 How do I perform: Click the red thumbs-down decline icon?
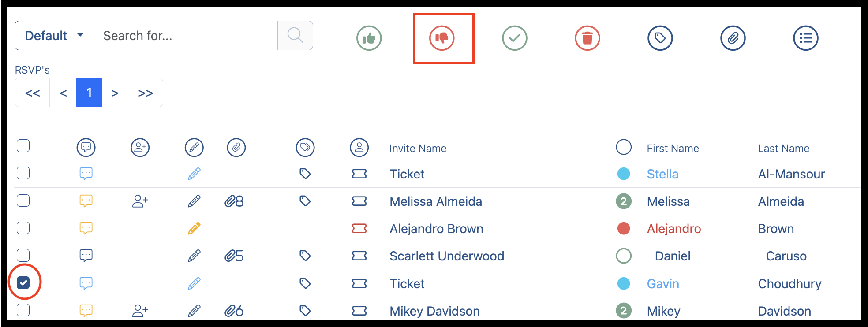[441, 38]
